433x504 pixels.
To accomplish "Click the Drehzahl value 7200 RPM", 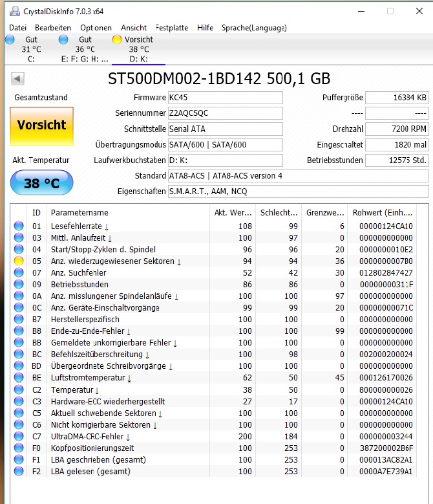I will tap(397, 129).
